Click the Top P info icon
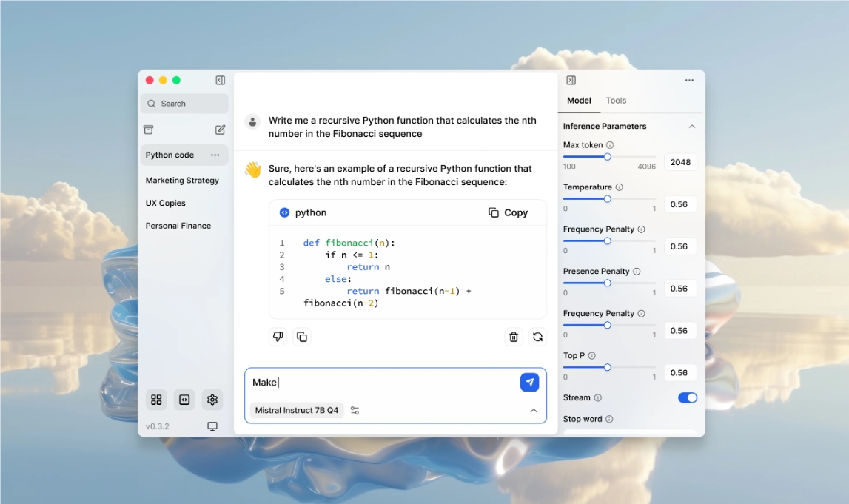The width and height of the screenshot is (849, 504). pos(592,356)
